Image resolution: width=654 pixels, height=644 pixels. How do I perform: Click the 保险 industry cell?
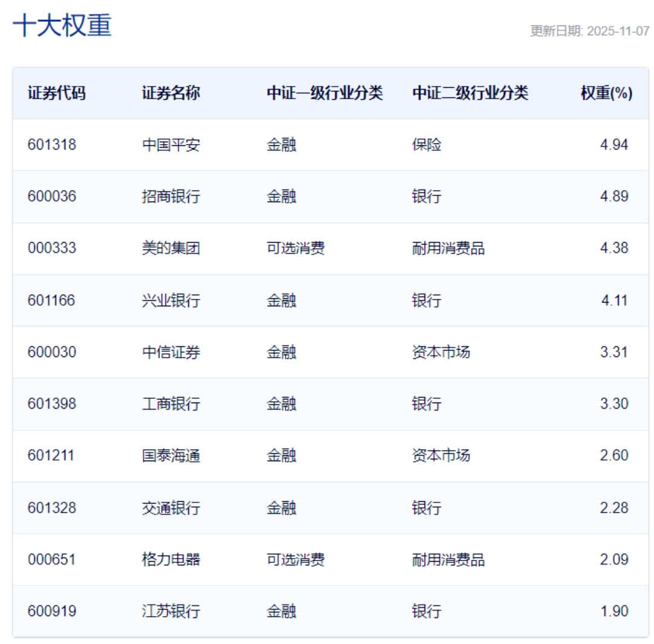[427, 145]
